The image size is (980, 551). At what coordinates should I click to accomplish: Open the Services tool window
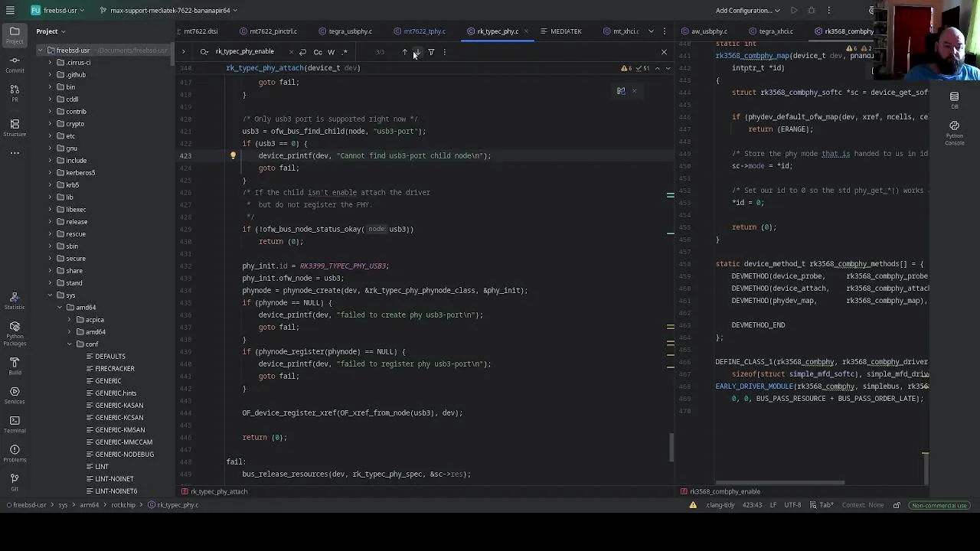tap(15, 395)
